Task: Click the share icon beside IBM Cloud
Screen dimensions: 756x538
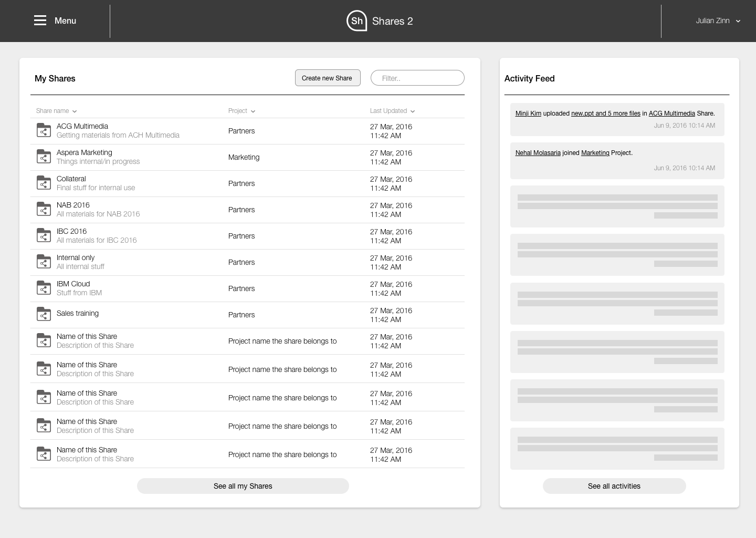Action: [44, 288]
